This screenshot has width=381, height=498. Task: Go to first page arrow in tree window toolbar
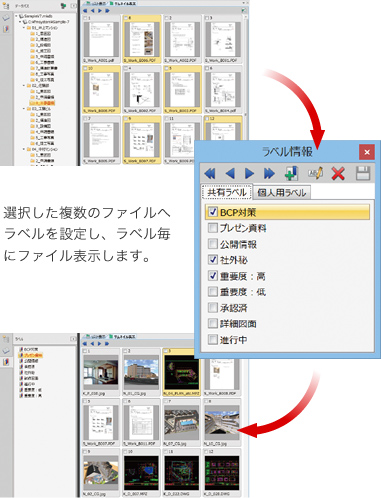pyautogui.click(x=85, y=11)
